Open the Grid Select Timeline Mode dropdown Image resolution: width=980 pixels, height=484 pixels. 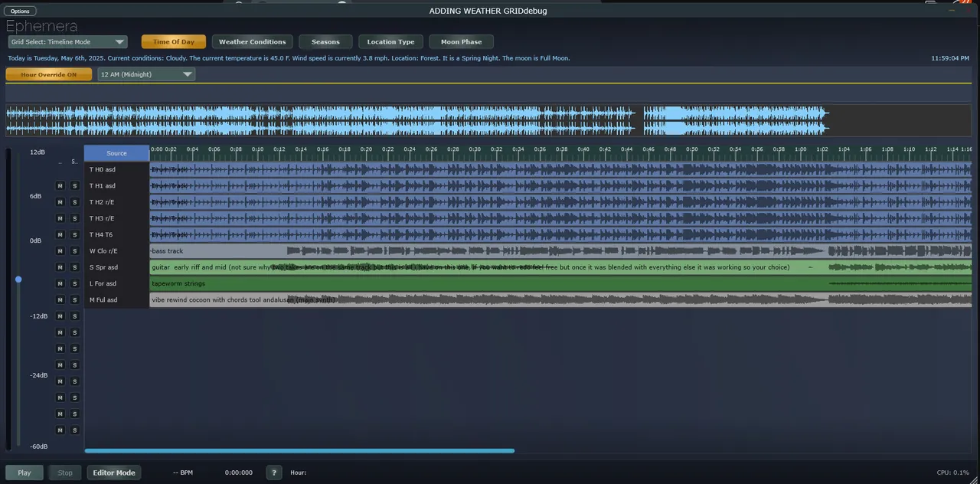pos(67,42)
